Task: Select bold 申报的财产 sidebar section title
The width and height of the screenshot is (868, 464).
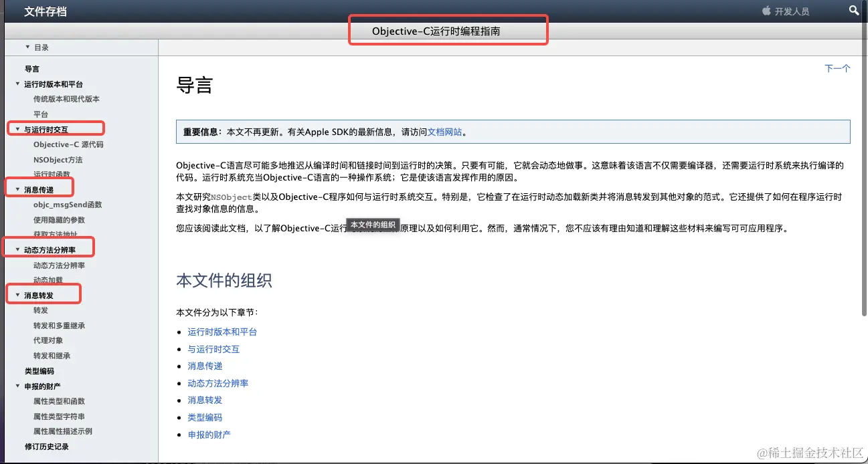Action: 42,386
